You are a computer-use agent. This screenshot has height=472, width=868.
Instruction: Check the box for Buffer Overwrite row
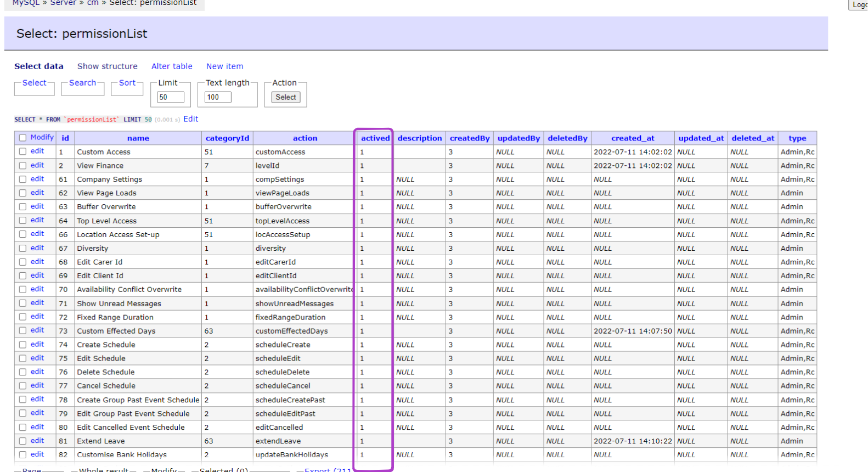(x=22, y=206)
